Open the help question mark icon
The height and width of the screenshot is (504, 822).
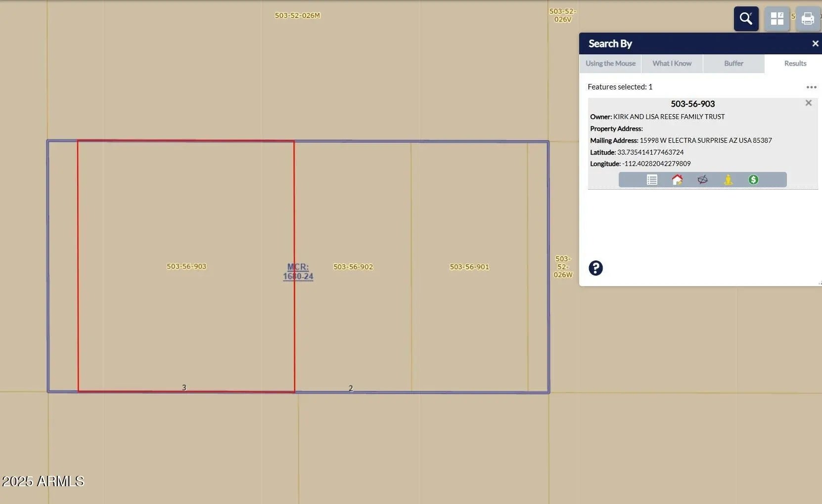click(595, 268)
